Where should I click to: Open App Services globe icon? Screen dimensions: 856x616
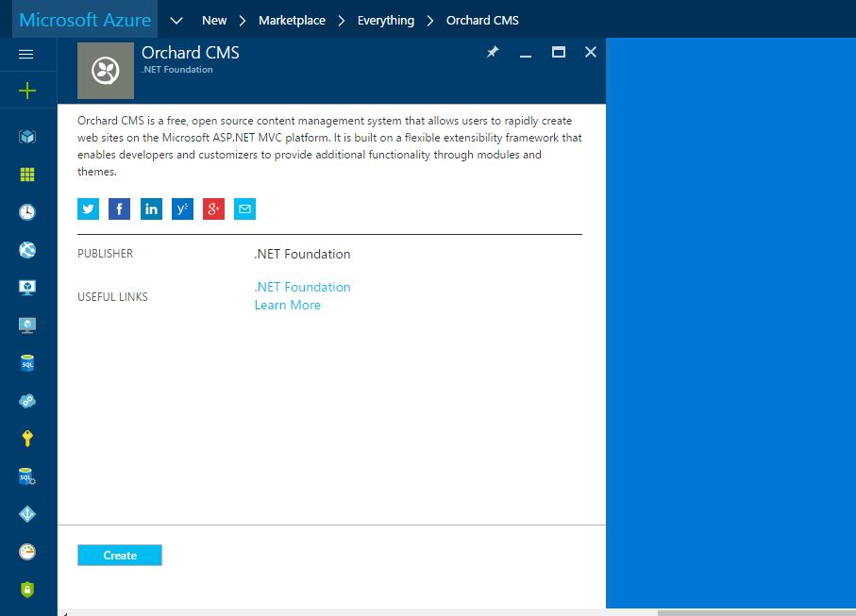[27, 250]
